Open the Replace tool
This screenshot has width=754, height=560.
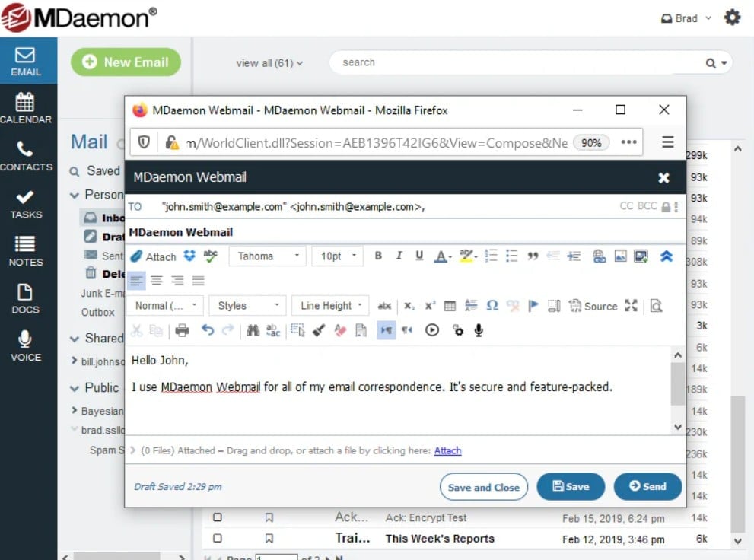coord(273,330)
